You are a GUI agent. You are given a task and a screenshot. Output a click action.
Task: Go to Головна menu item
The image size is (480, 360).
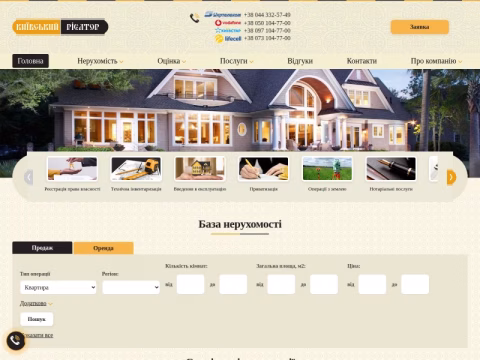(x=30, y=61)
